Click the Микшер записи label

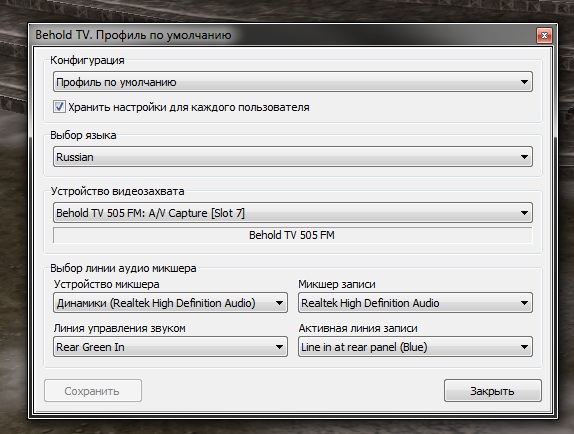(x=337, y=284)
